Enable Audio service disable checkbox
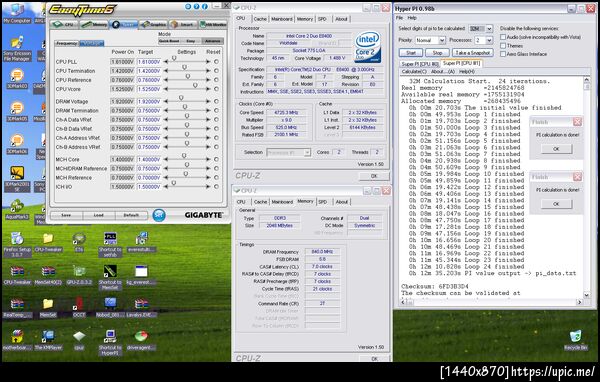 coord(503,37)
